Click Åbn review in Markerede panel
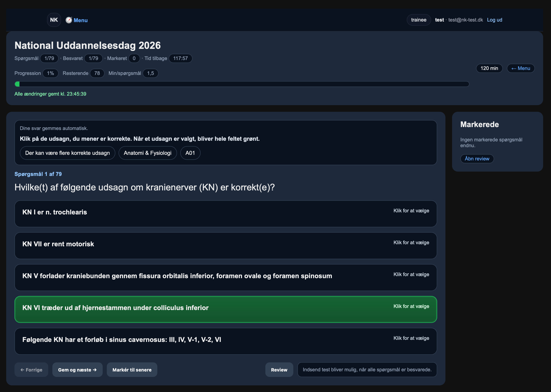The image size is (551, 392). (477, 159)
